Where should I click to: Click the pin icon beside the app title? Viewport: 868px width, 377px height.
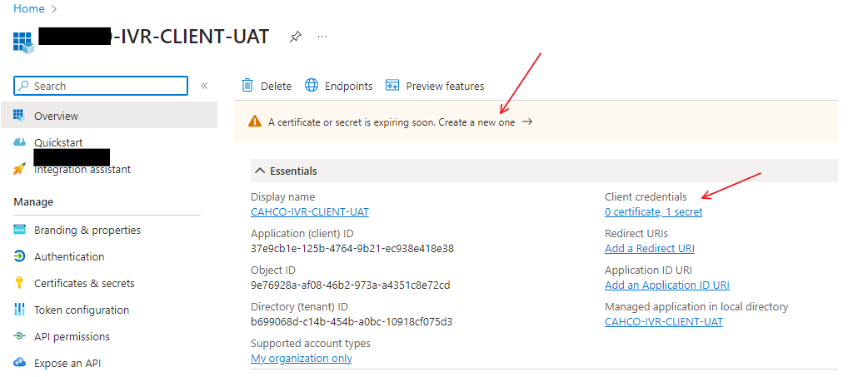295,37
